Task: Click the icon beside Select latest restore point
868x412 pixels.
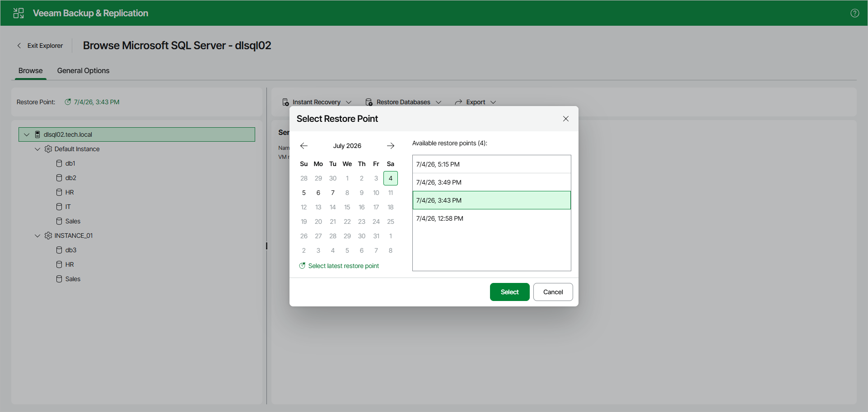Action: pyautogui.click(x=302, y=266)
